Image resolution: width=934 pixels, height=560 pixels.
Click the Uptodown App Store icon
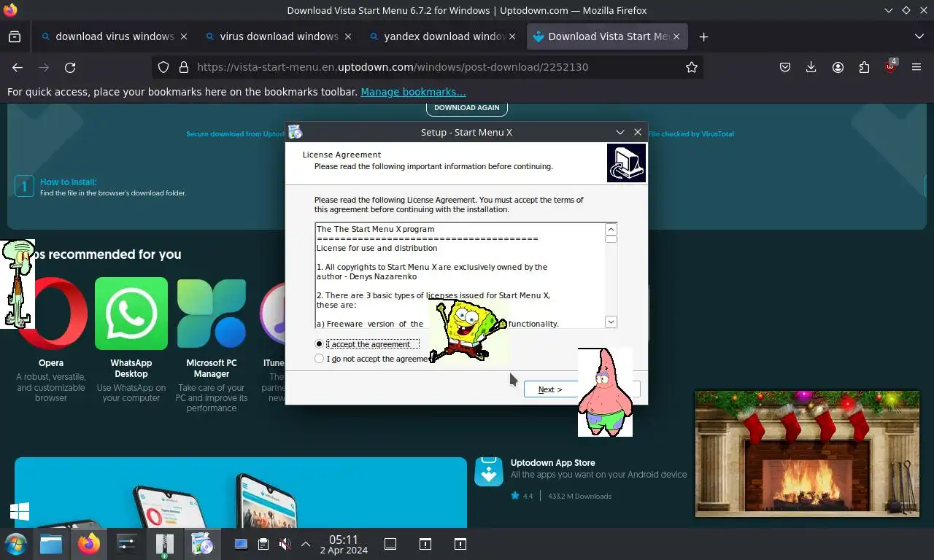click(x=489, y=471)
